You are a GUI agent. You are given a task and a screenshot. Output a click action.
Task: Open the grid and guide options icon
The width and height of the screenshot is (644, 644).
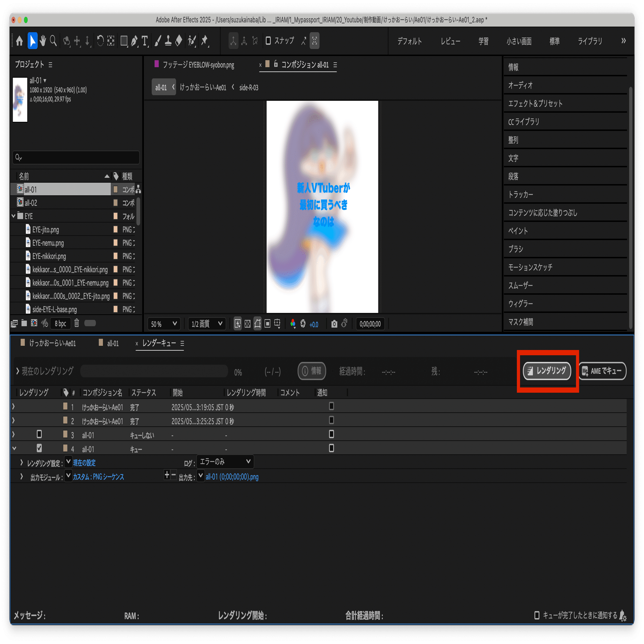277,324
